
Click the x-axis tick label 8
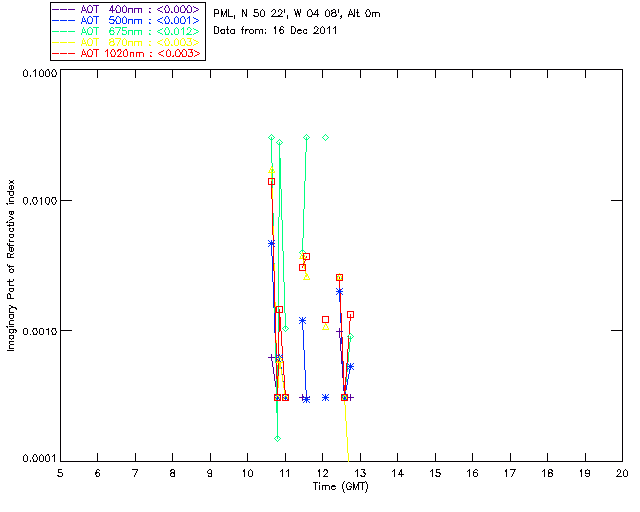pyautogui.click(x=173, y=473)
